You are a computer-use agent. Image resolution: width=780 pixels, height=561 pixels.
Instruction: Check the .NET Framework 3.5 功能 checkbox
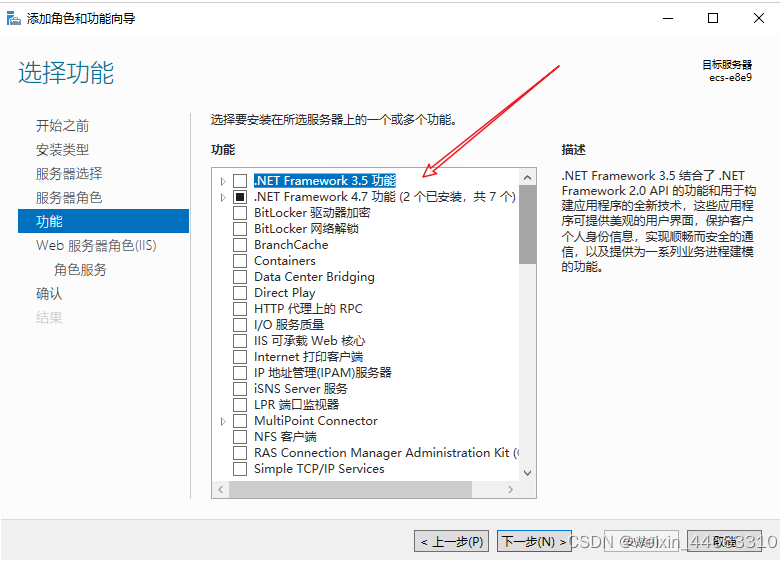point(240,181)
